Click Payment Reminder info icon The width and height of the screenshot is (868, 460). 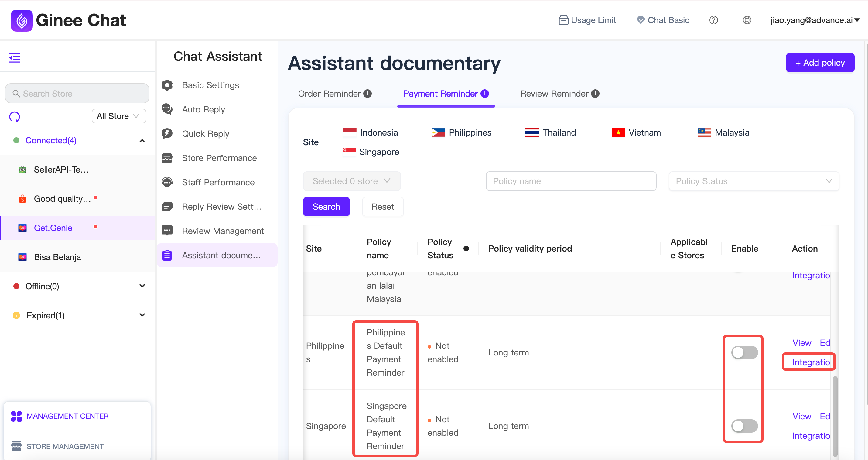485,93
